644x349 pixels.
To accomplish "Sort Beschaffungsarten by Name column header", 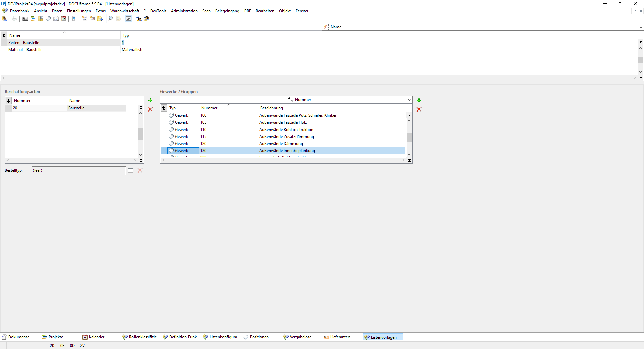I will click(x=97, y=101).
